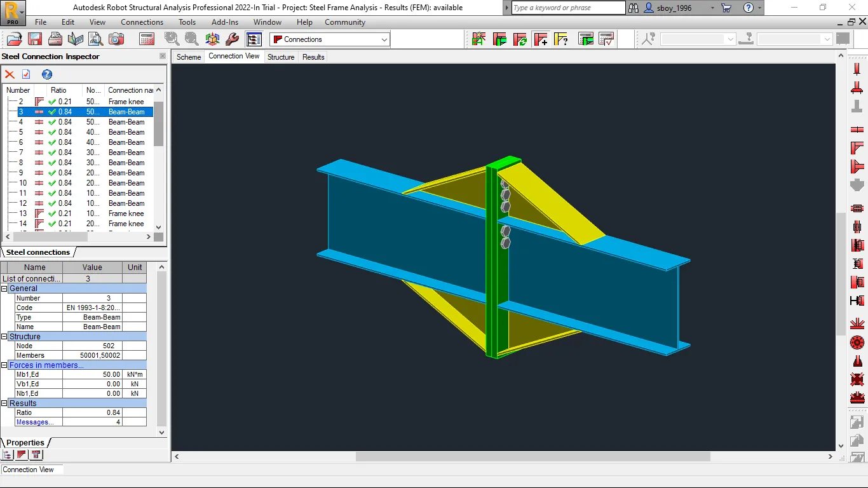Click the calculator icon with red checkmark
The width and height of the screenshot is (868, 488).
[x=606, y=39]
